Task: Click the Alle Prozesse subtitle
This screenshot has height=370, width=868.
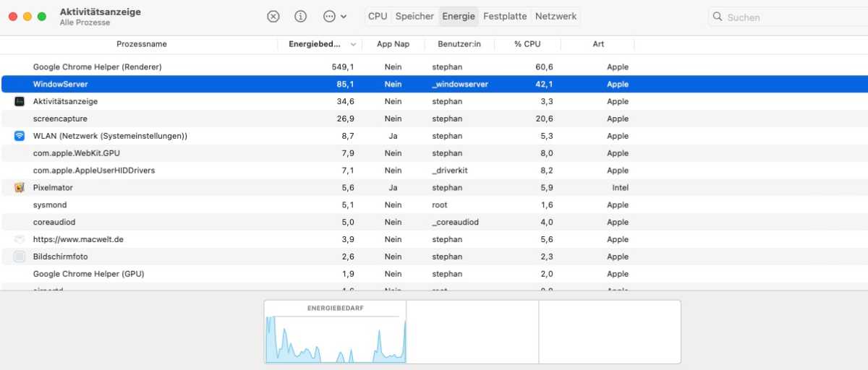Action: (85, 22)
